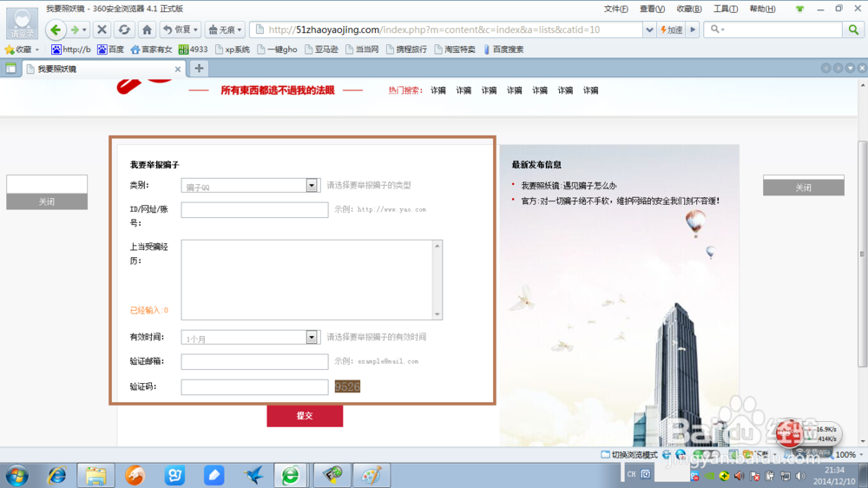
Task: Stop loading with the X button
Action: pyautogui.click(x=102, y=30)
